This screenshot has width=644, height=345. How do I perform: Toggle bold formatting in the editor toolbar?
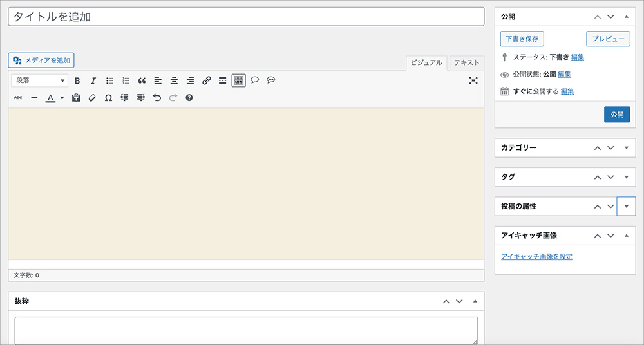(x=77, y=81)
